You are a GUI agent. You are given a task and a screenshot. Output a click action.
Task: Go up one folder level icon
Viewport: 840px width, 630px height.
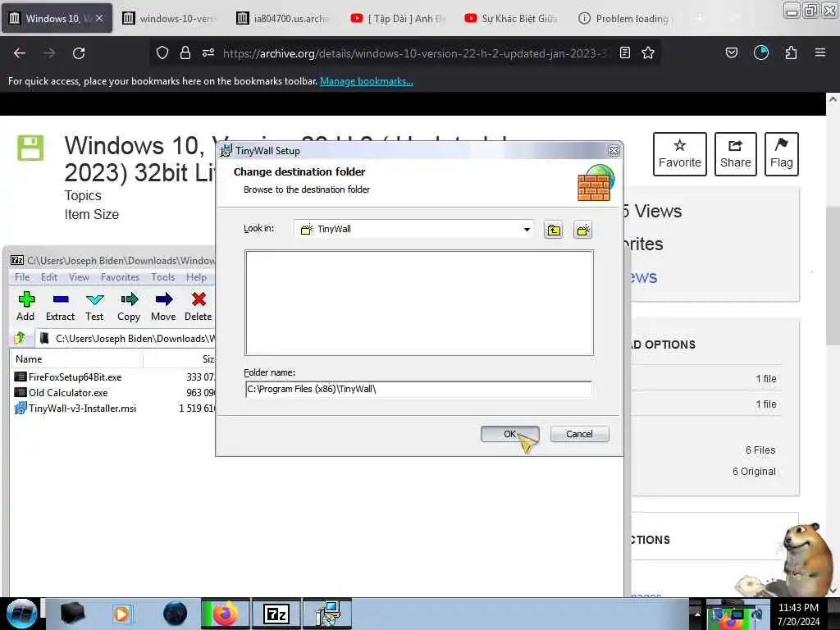point(554,231)
